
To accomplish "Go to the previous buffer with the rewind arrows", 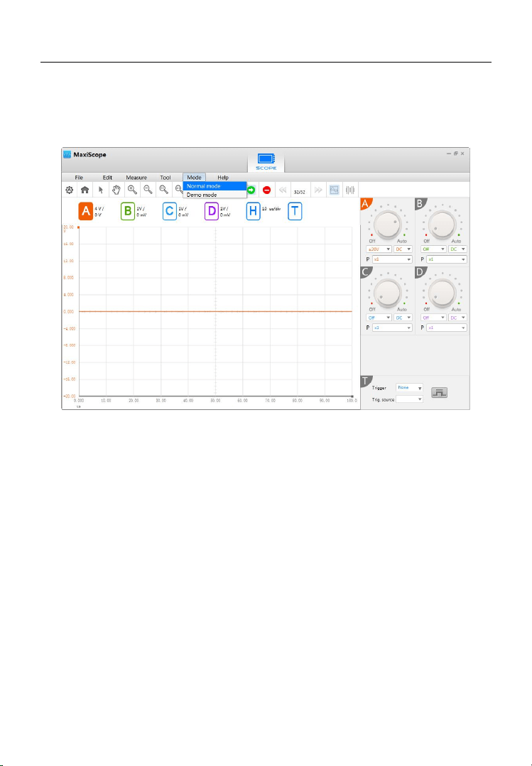I will pos(283,190).
